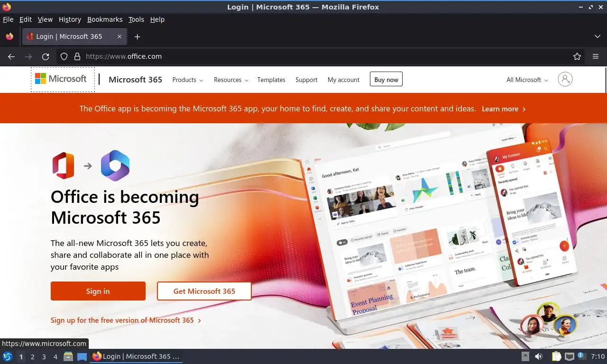Image resolution: width=607 pixels, height=364 pixels.
Task: Expand the All Microsoft dropdown
Action: (x=527, y=80)
